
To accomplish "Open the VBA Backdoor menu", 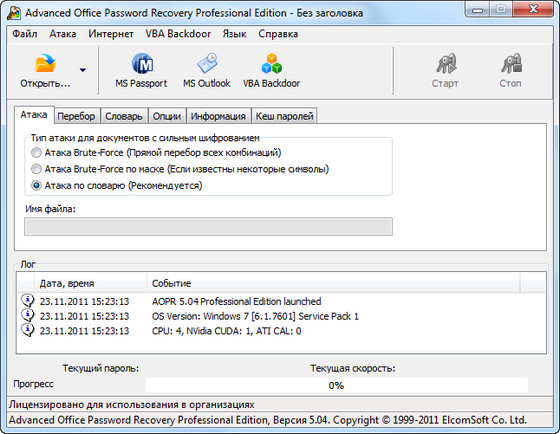I will pos(178,34).
